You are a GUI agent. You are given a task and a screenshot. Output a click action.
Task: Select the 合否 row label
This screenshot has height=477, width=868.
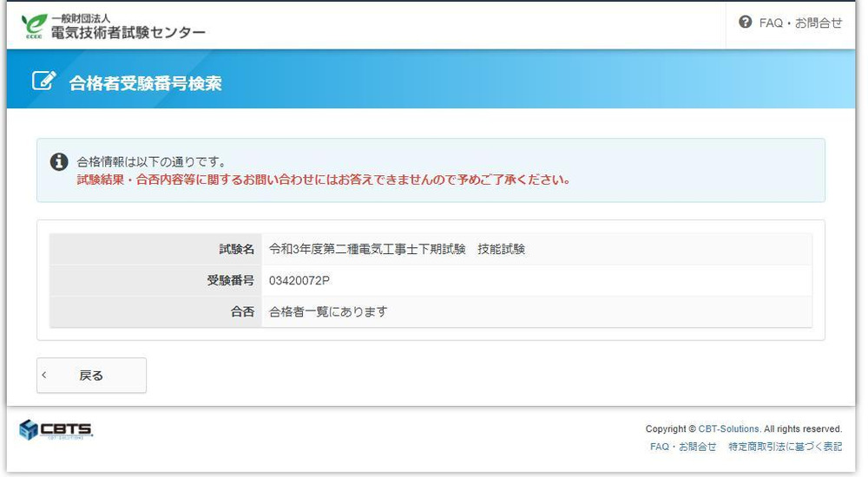(242, 312)
